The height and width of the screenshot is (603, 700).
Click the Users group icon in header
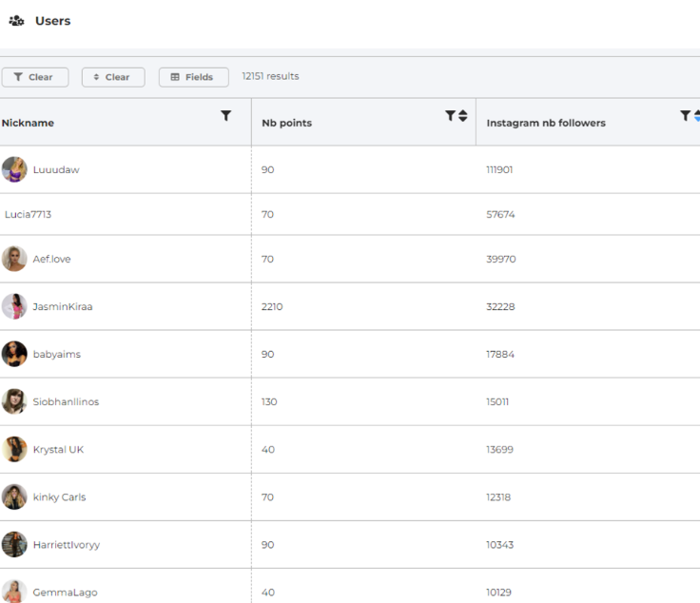[16, 21]
